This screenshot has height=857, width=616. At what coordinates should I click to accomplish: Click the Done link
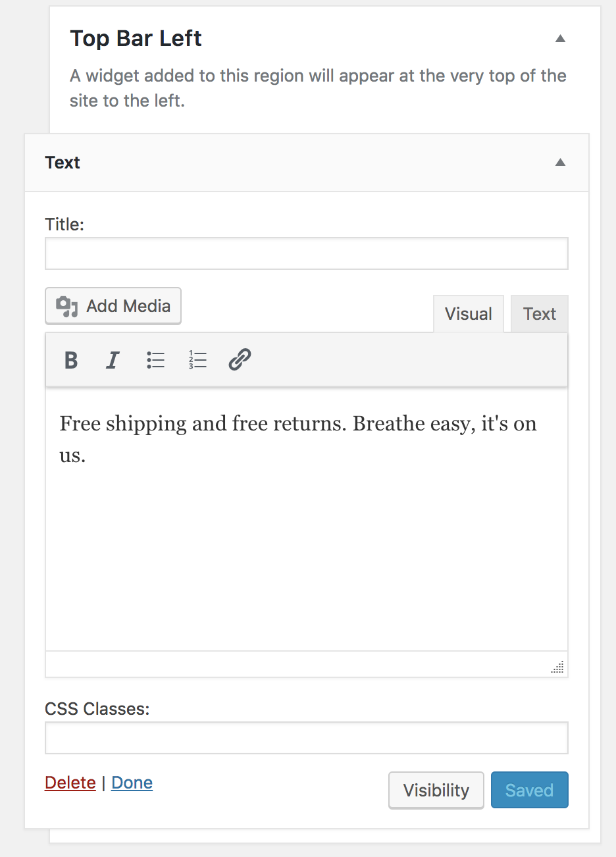click(x=132, y=783)
